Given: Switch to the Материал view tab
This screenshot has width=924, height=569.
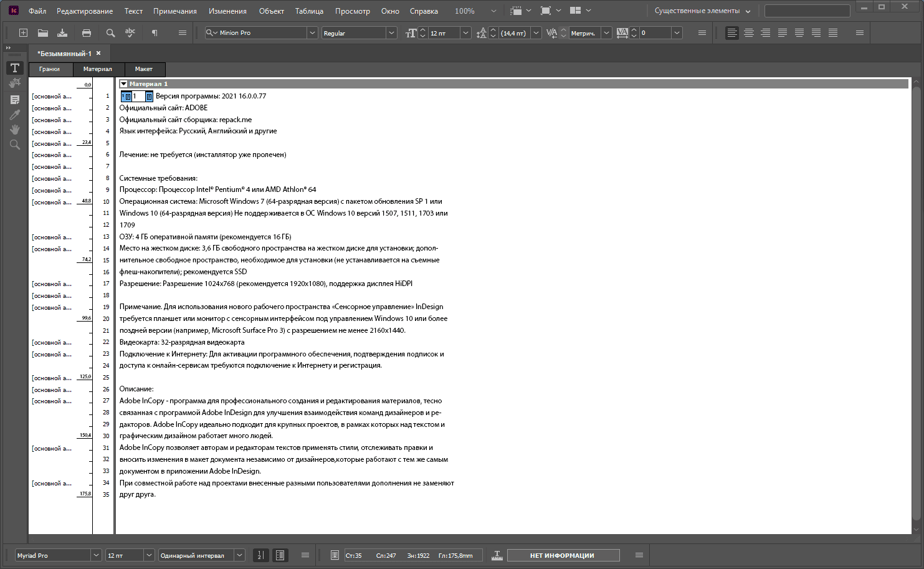Looking at the screenshot, I should click(98, 69).
